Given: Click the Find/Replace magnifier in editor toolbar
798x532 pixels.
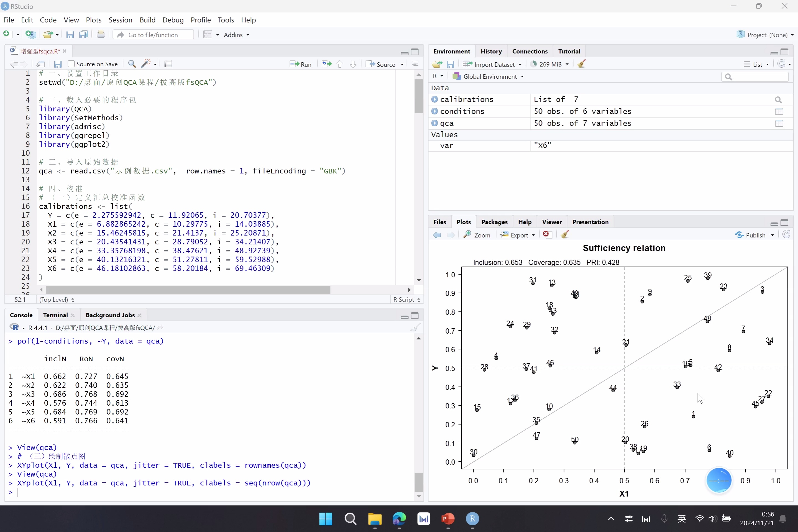Looking at the screenshot, I should point(132,64).
